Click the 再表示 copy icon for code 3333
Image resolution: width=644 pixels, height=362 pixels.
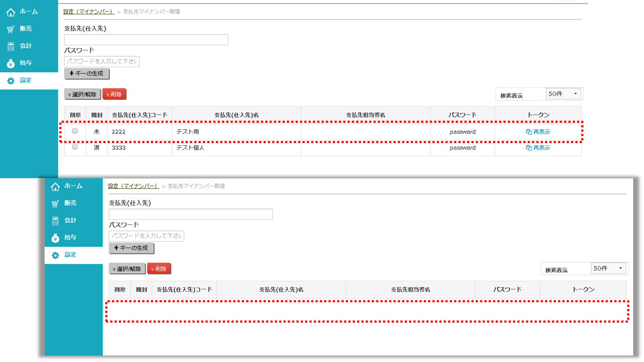[x=528, y=148]
